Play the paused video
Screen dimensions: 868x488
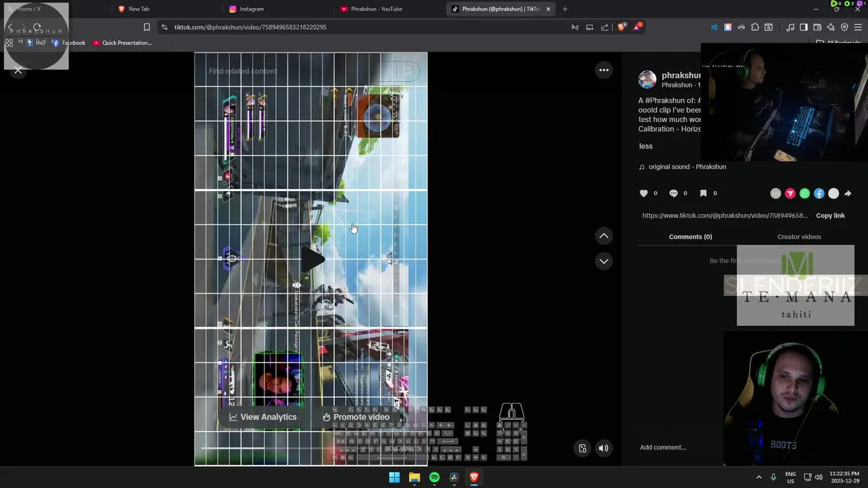(311, 259)
